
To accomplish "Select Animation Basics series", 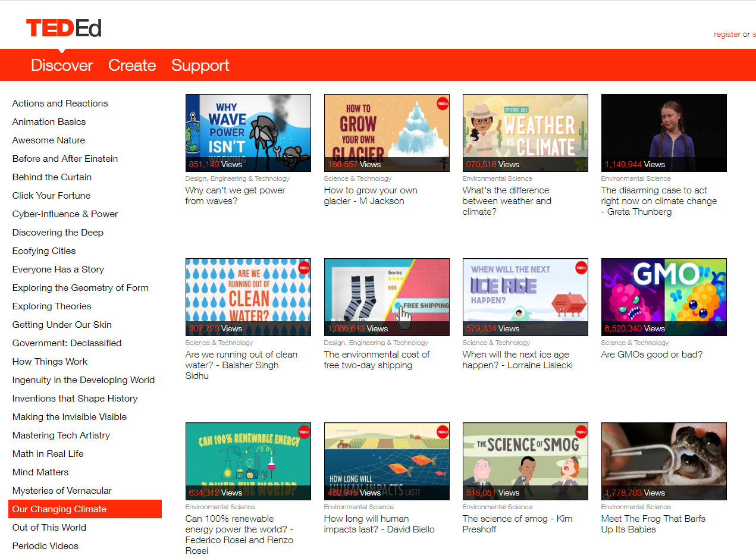I will point(49,122).
